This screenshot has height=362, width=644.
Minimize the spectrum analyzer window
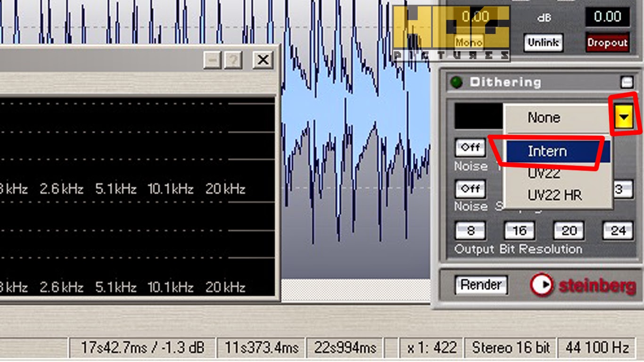click(213, 60)
